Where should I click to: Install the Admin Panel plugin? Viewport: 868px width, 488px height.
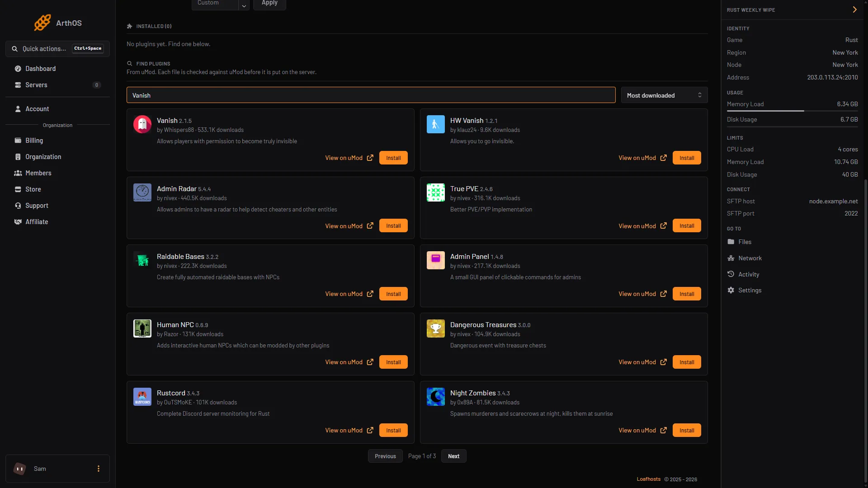click(687, 294)
